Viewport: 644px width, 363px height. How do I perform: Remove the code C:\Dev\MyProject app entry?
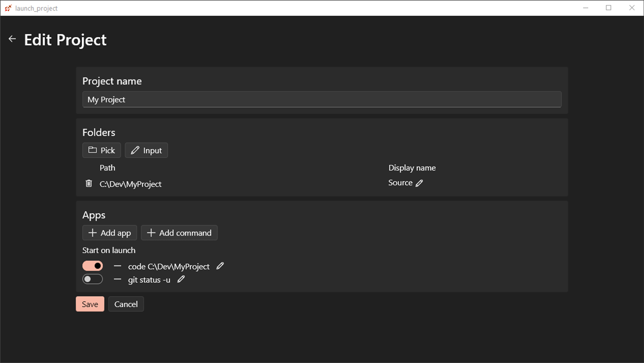pyautogui.click(x=118, y=266)
